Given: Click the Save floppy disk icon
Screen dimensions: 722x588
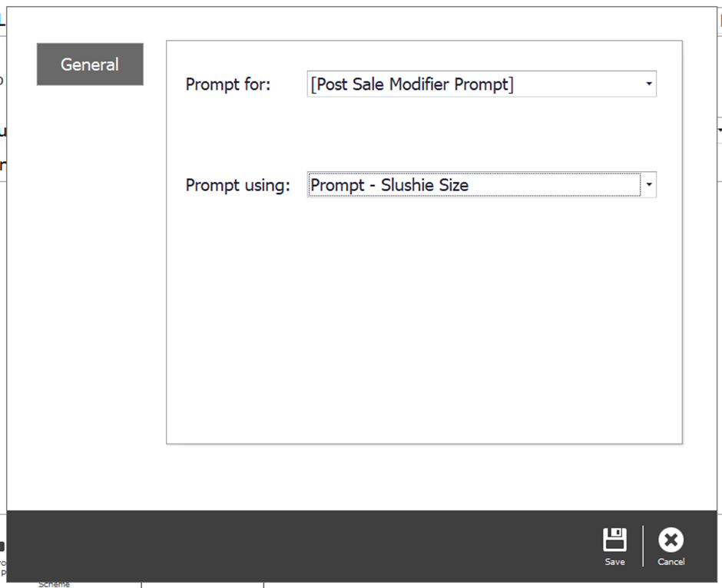Looking at the screenshot, I should [614, 539].
